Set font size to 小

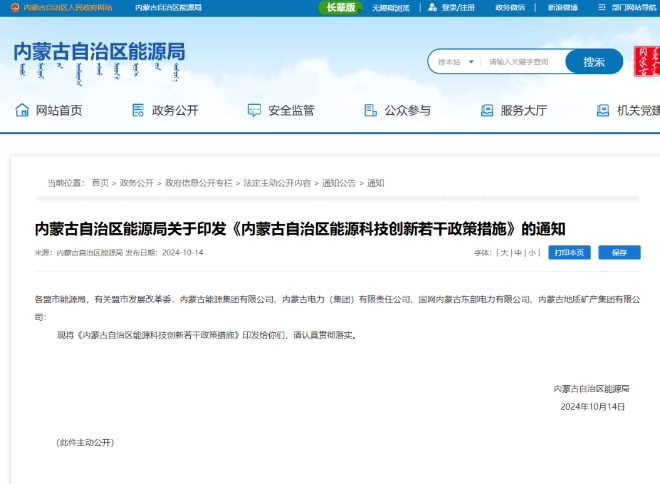(x=532, y=253)
